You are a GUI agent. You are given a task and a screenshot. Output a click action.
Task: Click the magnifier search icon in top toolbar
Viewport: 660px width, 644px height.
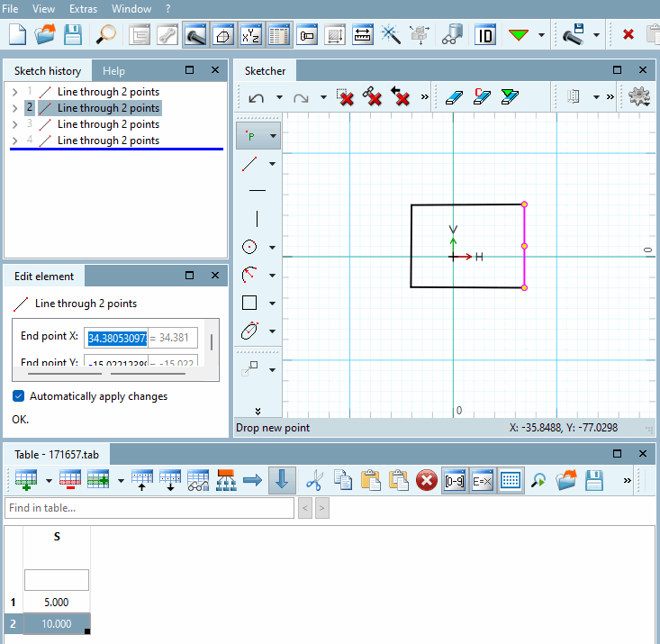(x=105, y=34)
